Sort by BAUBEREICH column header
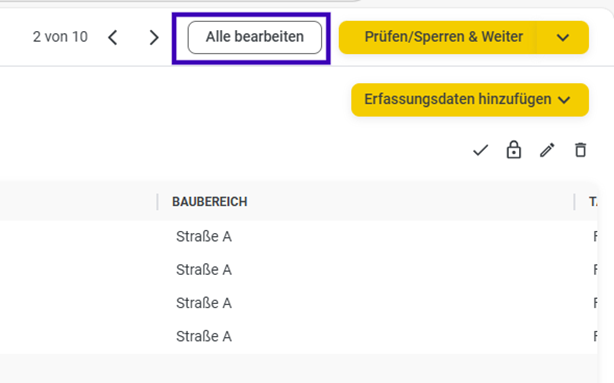 click(209, 202)
